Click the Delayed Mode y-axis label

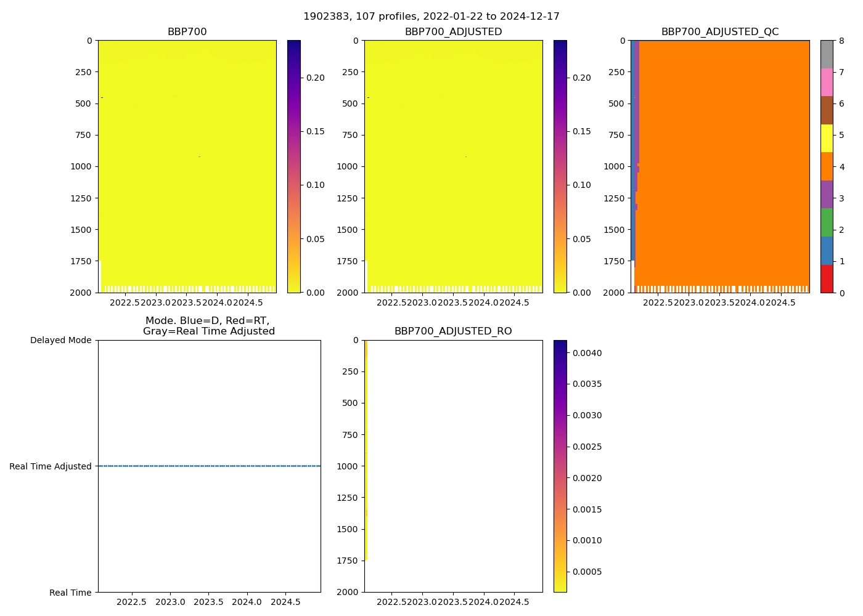[60, 340]
